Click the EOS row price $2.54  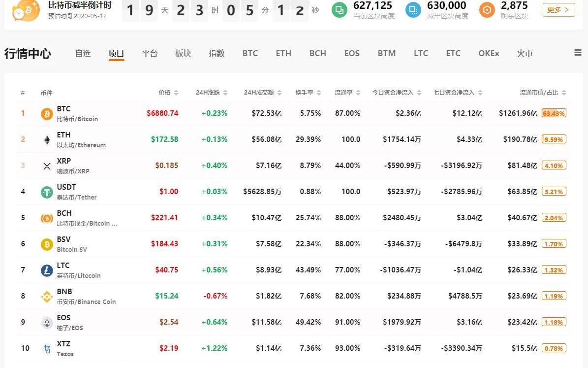tap(169, 322)
